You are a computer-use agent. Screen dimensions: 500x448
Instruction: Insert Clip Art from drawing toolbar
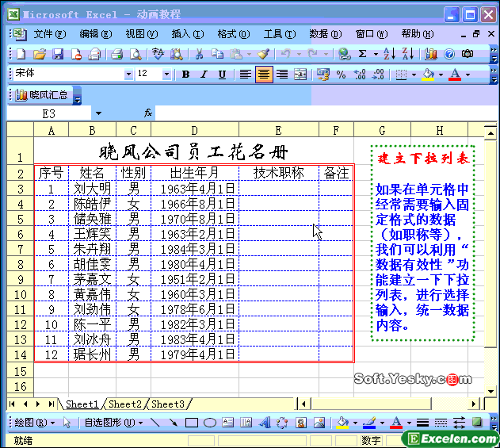pyautogui.click(x=300, y=423)
